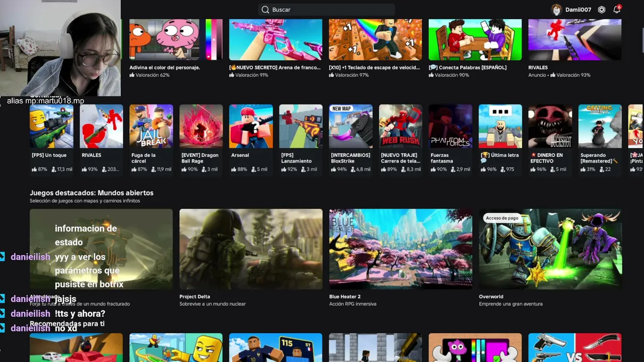
Task: Click the Arsenal game title
Action: (240, 155)
